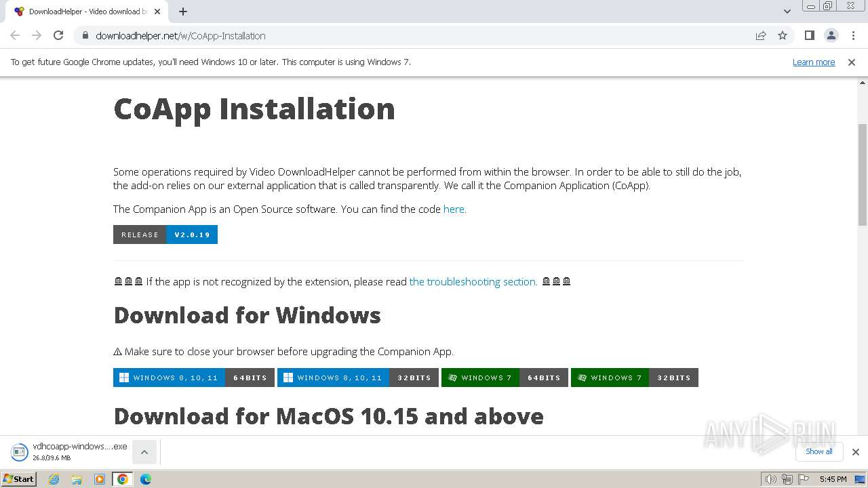Screen dimensions: 868x488
Task: Switch to Chrome in taskbar
Action: pos(123,479)
